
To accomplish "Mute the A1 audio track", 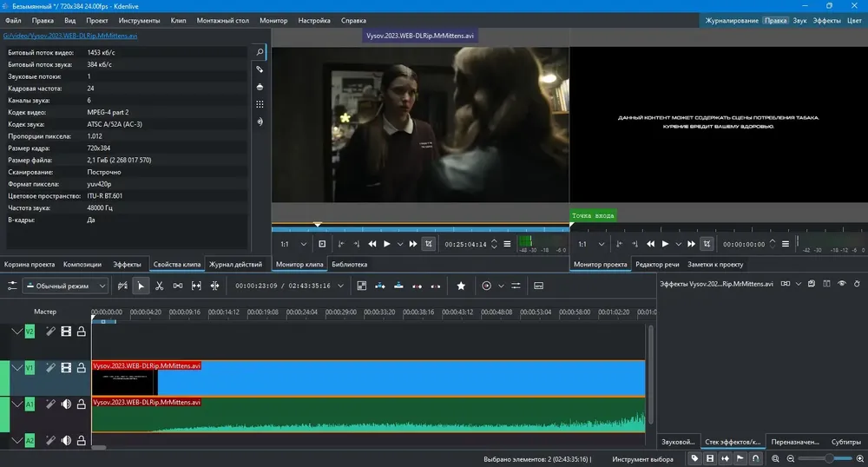I will (66, 405).
